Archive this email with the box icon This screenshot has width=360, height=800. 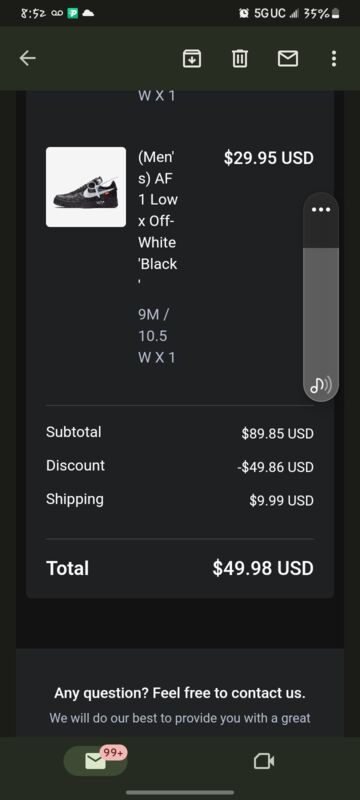tap(192, 59)
